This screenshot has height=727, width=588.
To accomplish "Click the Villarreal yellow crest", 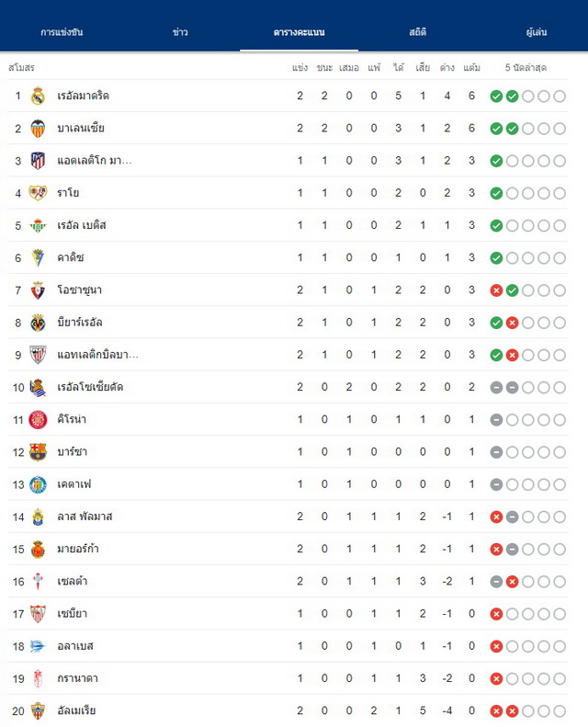I will pos(38,323).
